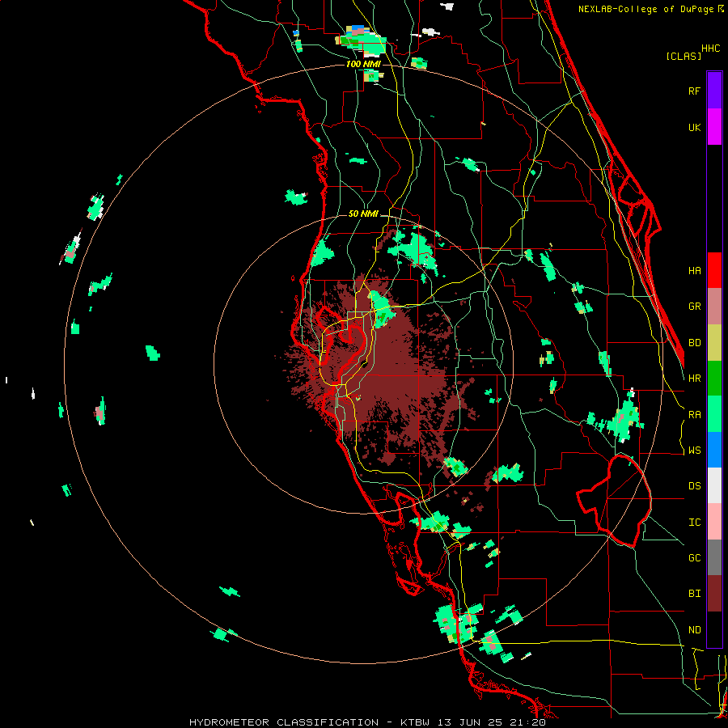The height and width of the screenshot is (728, 728).
Task: Click the 'HHC' product code text
Action: [711, 49]
